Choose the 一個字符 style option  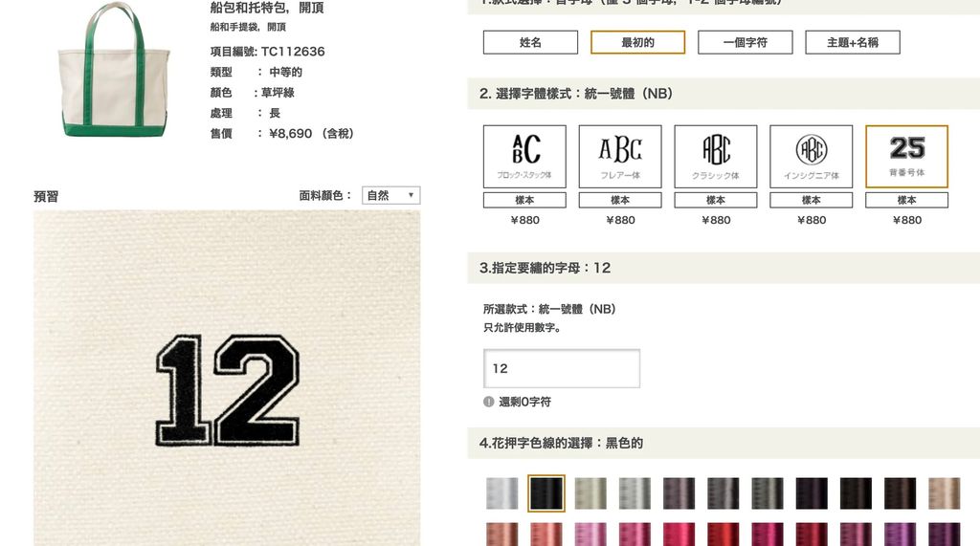tap(746, 42)
